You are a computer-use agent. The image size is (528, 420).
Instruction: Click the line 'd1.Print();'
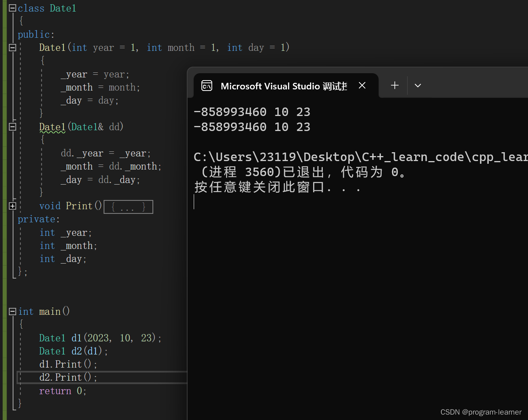(x=68, y=364)
